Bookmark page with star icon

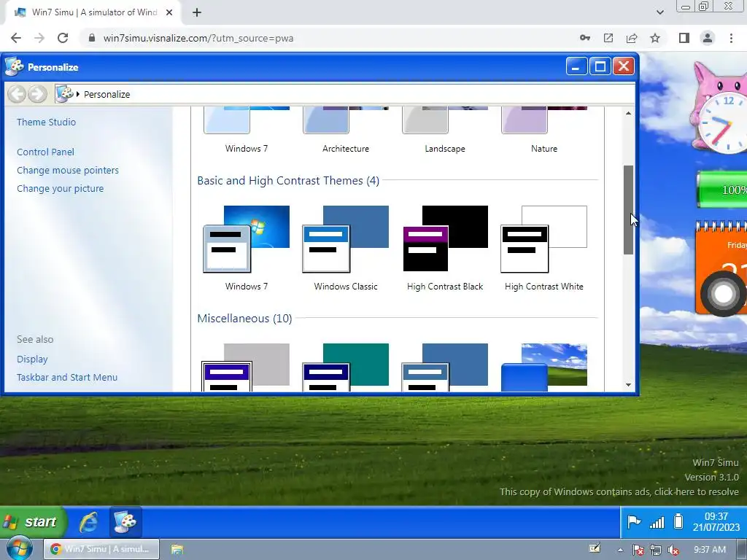pos(655,38)
